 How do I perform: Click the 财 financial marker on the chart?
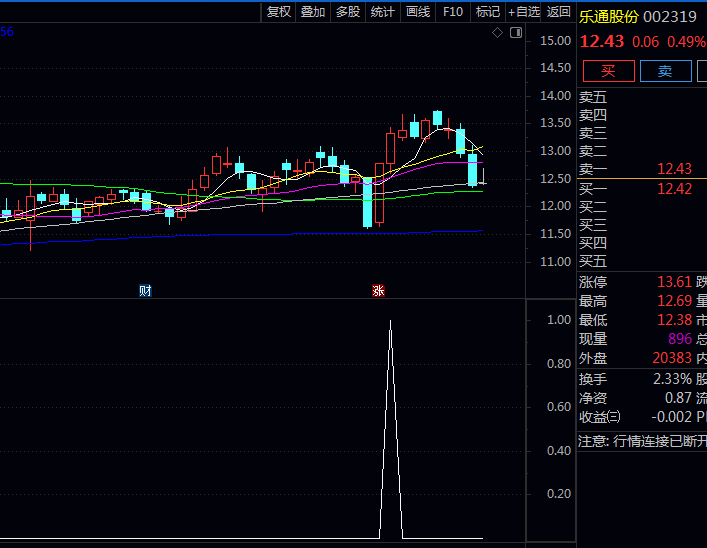click(x=146, y=291)
